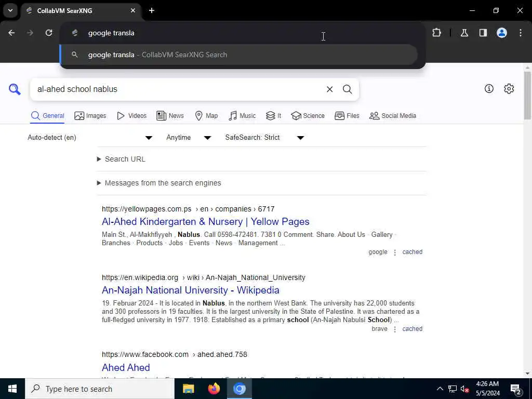The height and width of the screenshot is (399, 532).
Task: Open the notification center
Action: point(516,389)
